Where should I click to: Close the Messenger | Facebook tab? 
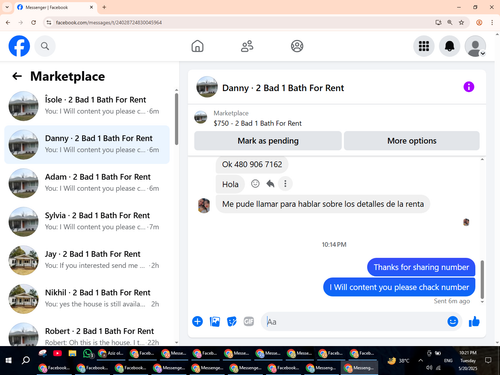pyautogui.click(x=91, y=7)
